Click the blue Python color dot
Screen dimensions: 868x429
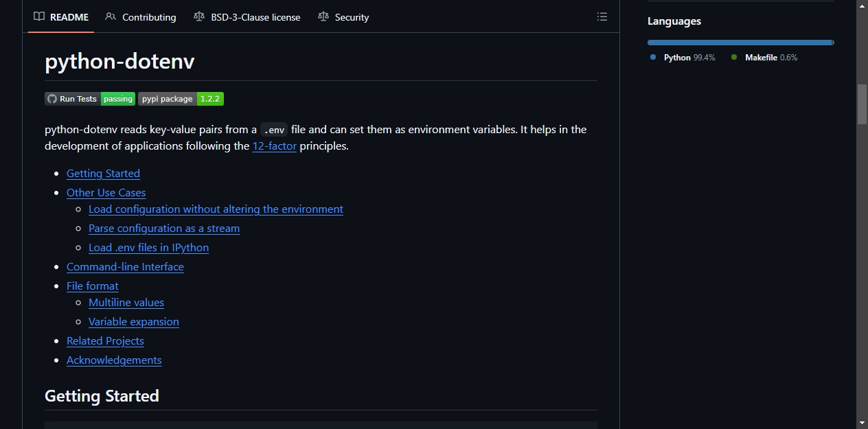click(653, 58)
